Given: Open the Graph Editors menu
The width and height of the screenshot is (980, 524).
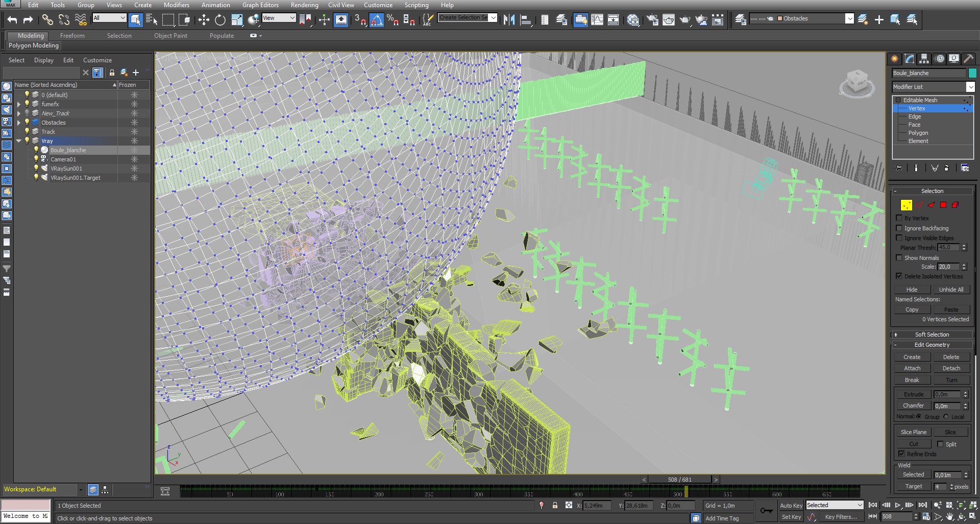Looking at the screenshot, I should coord(260,5).
